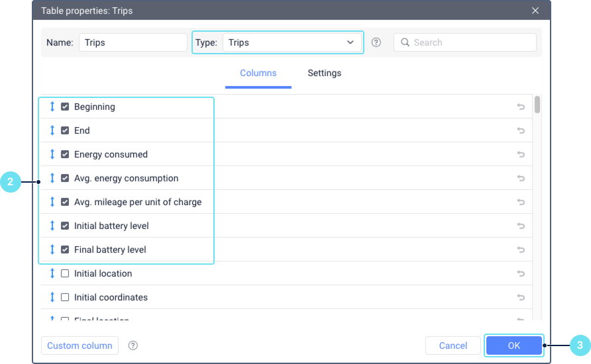This screenshot has height=364, width=591.
Task: Click the OK button
Action: click(513, 345)
